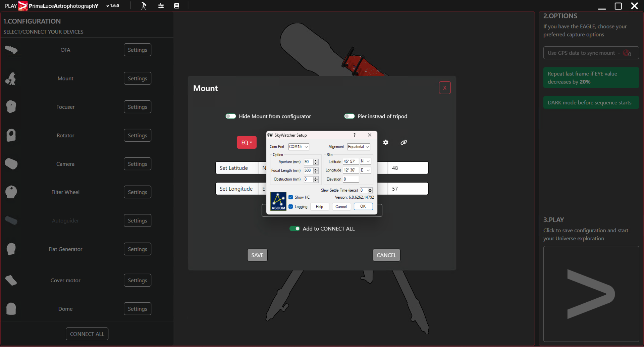
Task: Open Rotator Settings
Action: (x=138, y=135)
